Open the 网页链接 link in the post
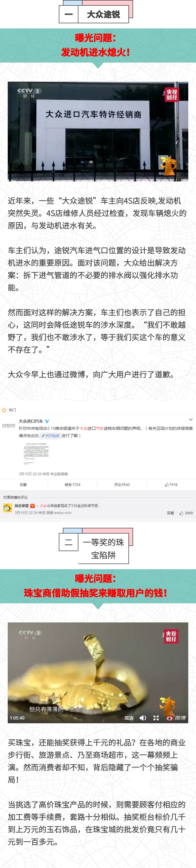The height and width of the screenshot is (868, 196). [51, 436]
